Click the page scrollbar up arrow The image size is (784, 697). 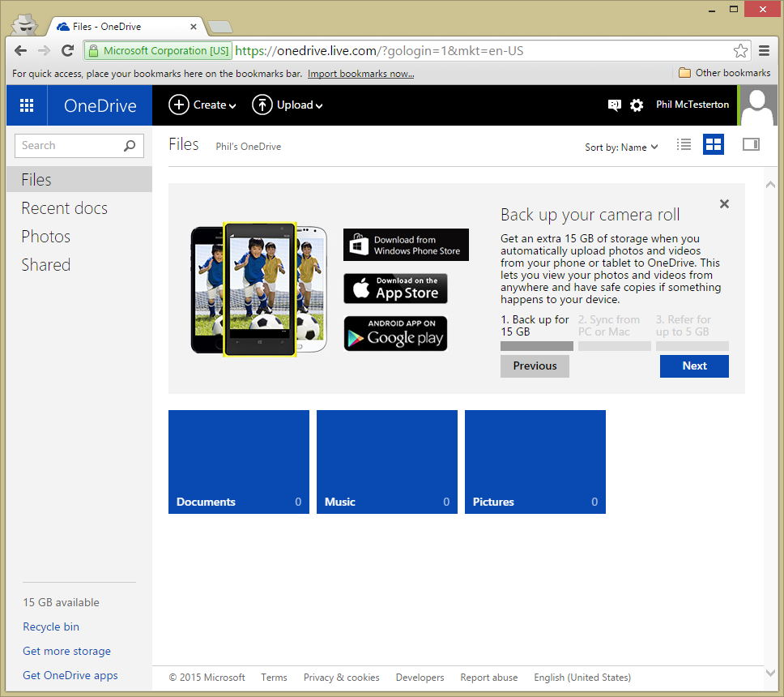point(770,185)
